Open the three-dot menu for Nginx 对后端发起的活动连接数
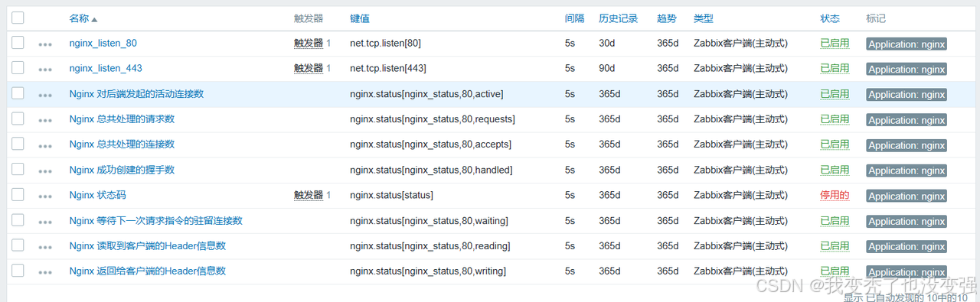The image size is (980, 302). [x=45, y=95]
